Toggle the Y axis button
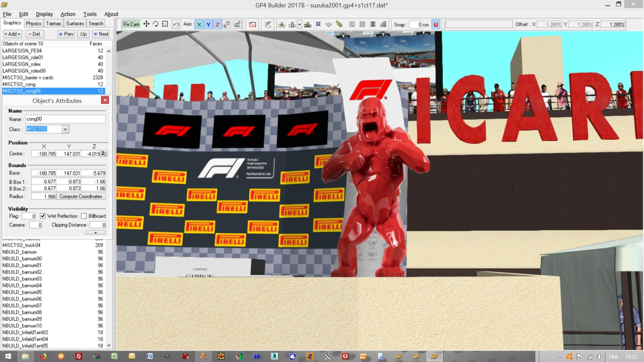The height and width of the screenshot is (362, 644). pyautogui.click(x=208, y=24)
